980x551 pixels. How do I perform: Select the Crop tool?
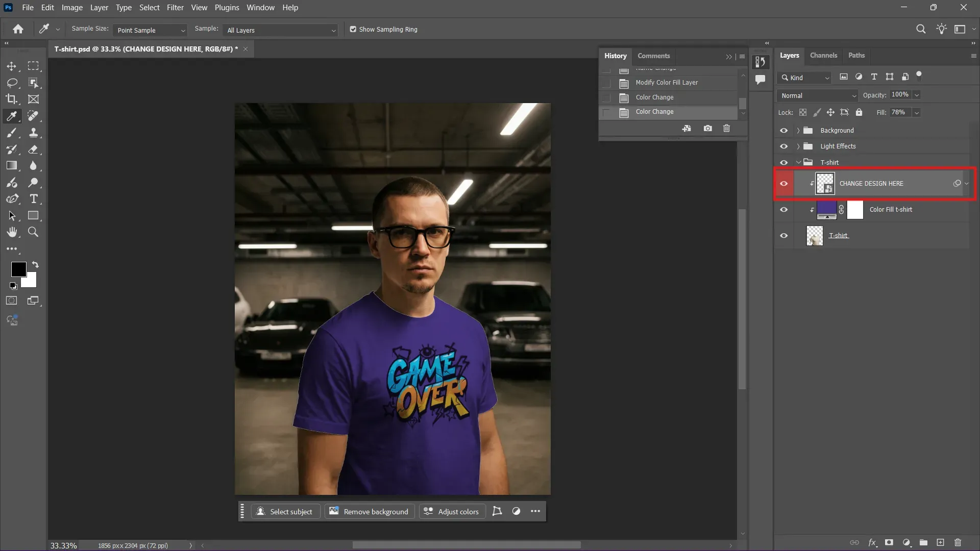tap(11, 99)
